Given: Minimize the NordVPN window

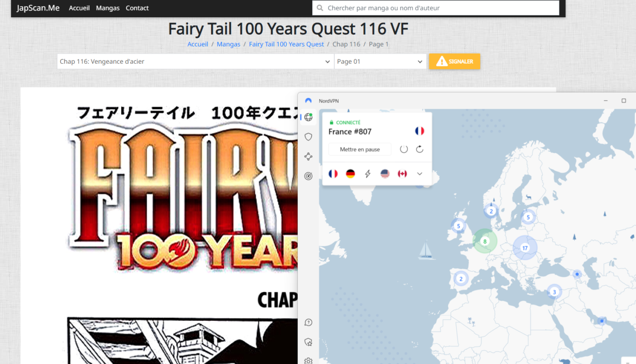Looking at the screenshot, I should point(606,101).
